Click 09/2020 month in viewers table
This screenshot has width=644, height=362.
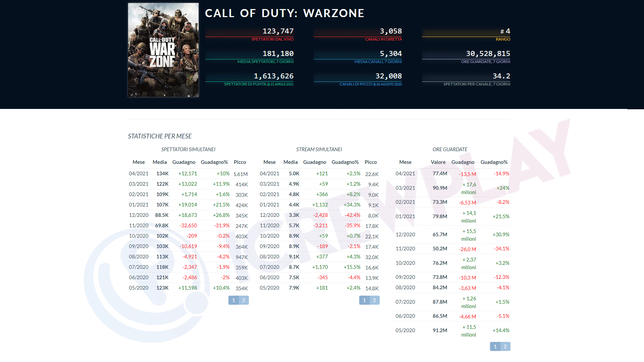click(x=139, y=246)
